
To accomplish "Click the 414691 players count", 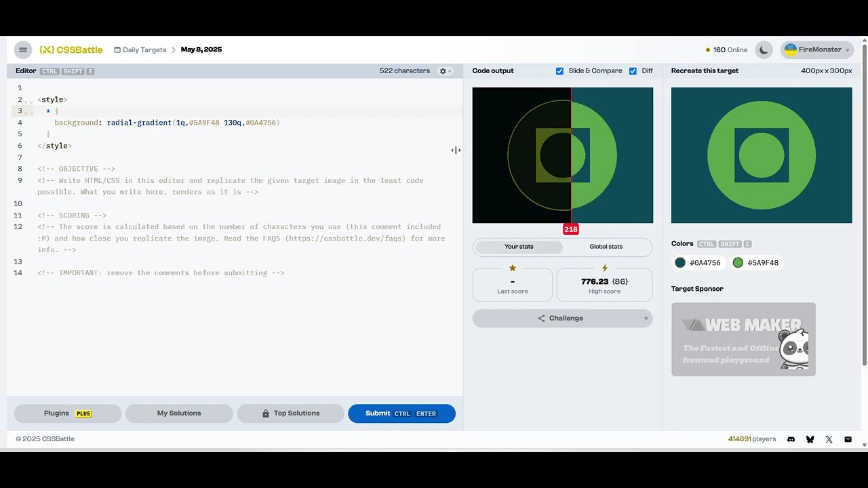I will [752, 439].
